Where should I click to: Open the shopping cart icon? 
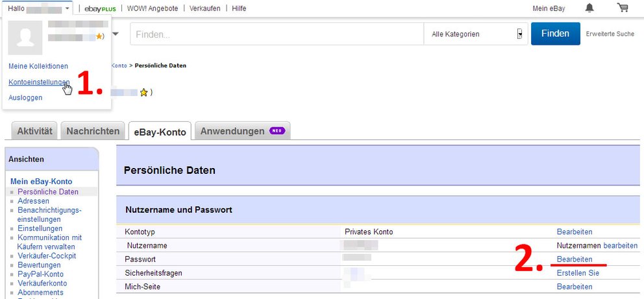pyautogui.click(x=623, y=8)
